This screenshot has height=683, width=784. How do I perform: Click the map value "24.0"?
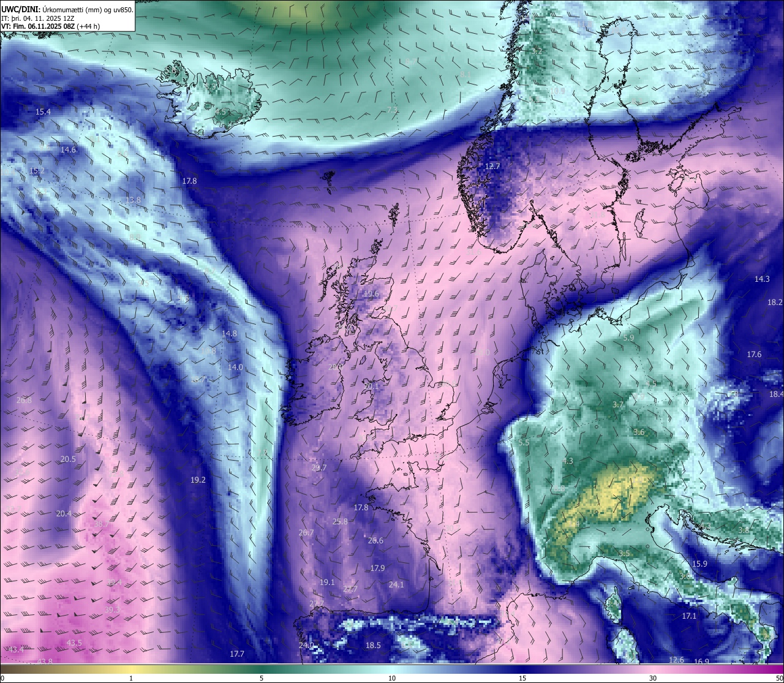click(x=306, y=646)
